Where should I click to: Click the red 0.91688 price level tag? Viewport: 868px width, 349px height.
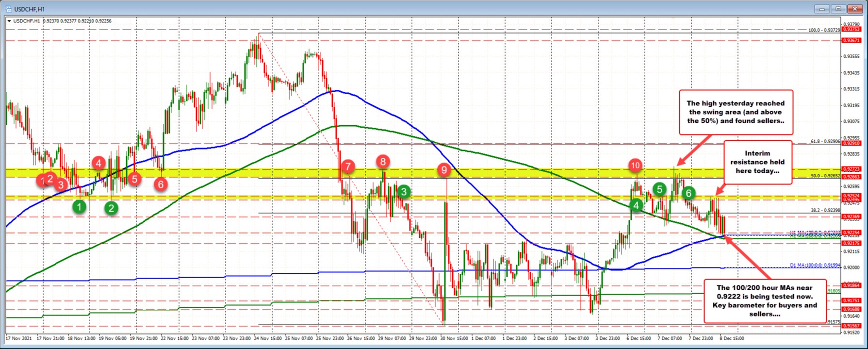click(852, 309)
